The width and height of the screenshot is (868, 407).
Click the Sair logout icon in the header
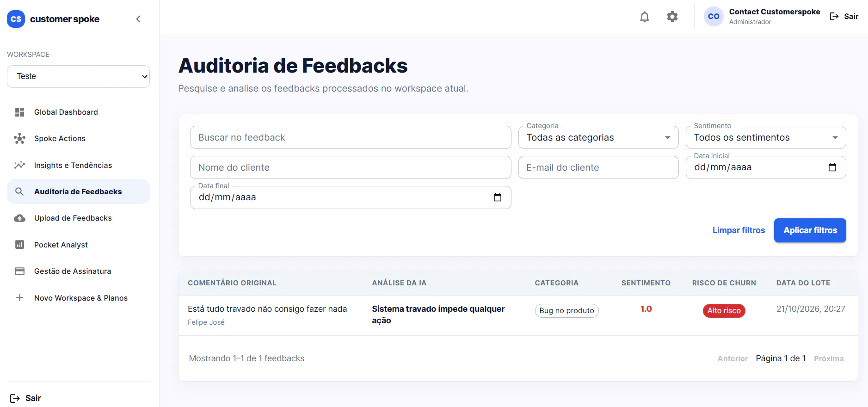(x=834, y=17)
